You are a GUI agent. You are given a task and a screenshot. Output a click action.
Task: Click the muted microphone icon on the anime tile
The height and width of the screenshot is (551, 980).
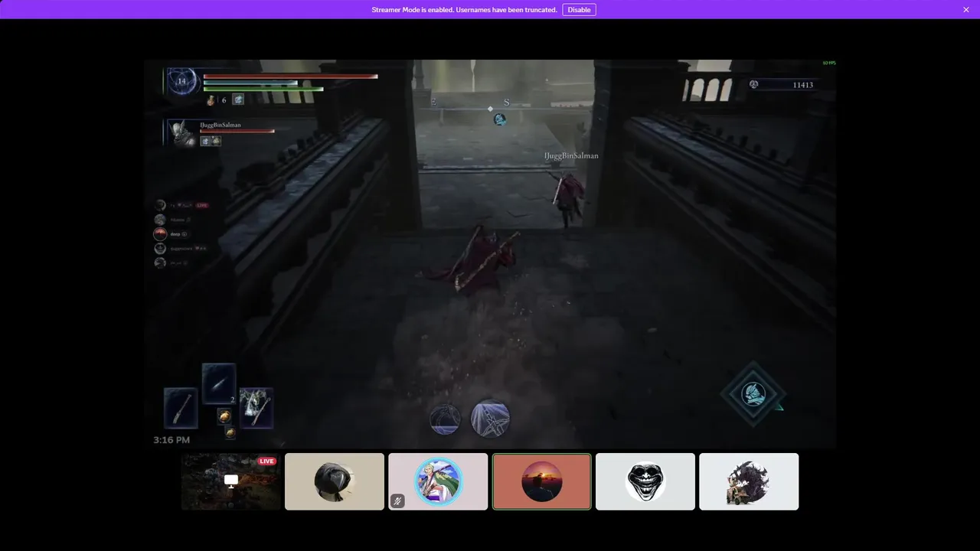397,501
